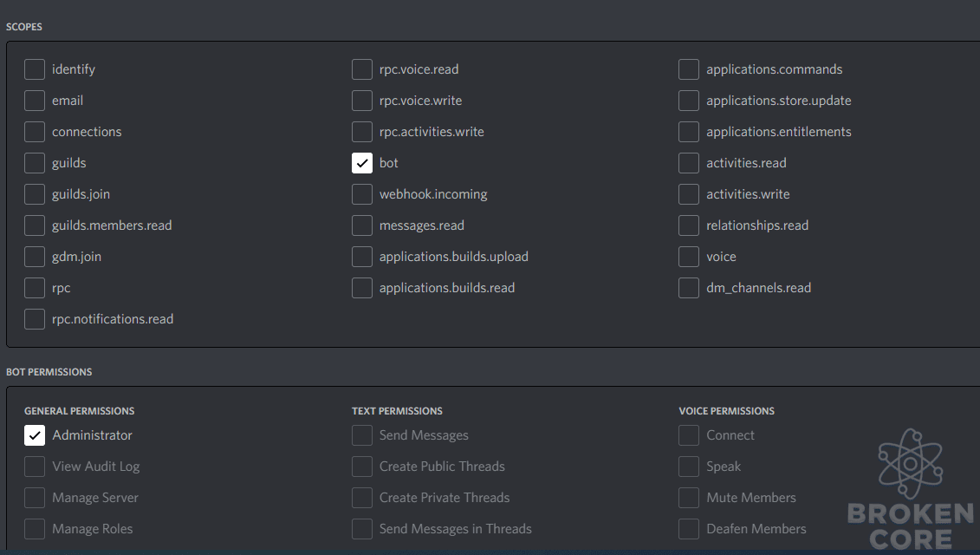Tick applications.builds.upload checkbox
The height and width of the screenshot is (555, 980).
[x=362, y=258]
